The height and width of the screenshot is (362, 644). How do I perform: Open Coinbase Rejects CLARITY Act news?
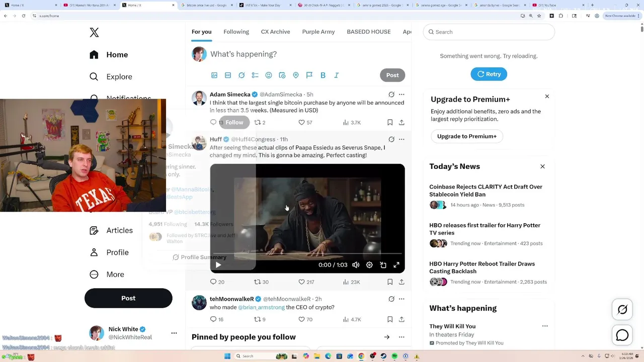pos(486,191)
